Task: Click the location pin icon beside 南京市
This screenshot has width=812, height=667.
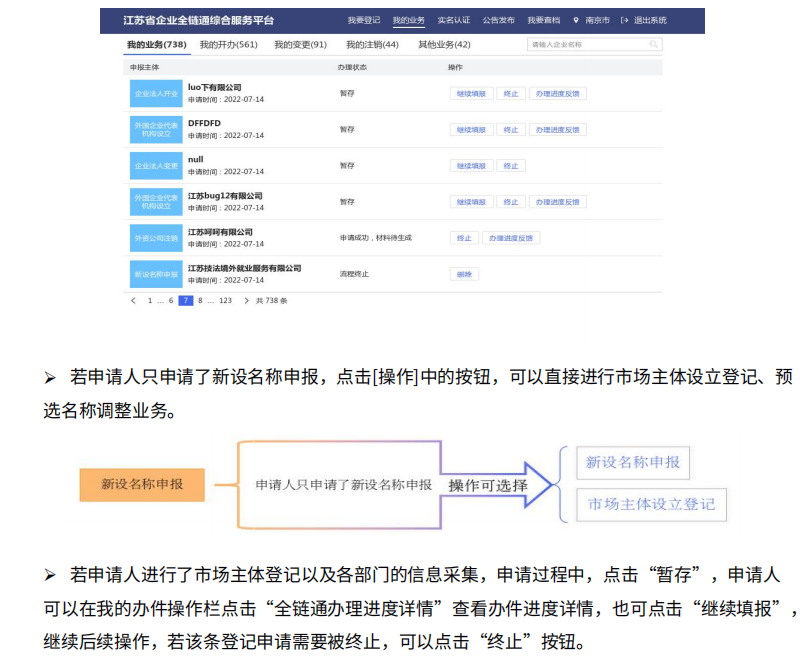Action: click(x=576, y=20)
